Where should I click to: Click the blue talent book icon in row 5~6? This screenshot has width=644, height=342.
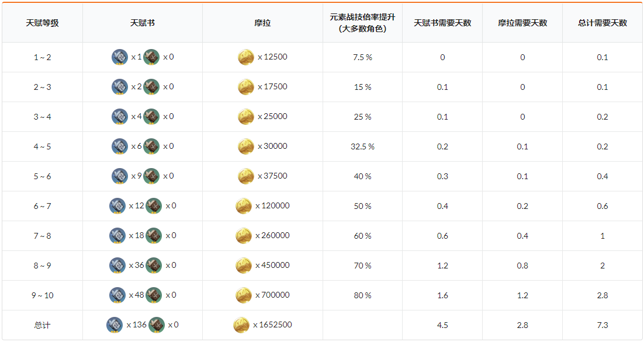click(120, 176)
